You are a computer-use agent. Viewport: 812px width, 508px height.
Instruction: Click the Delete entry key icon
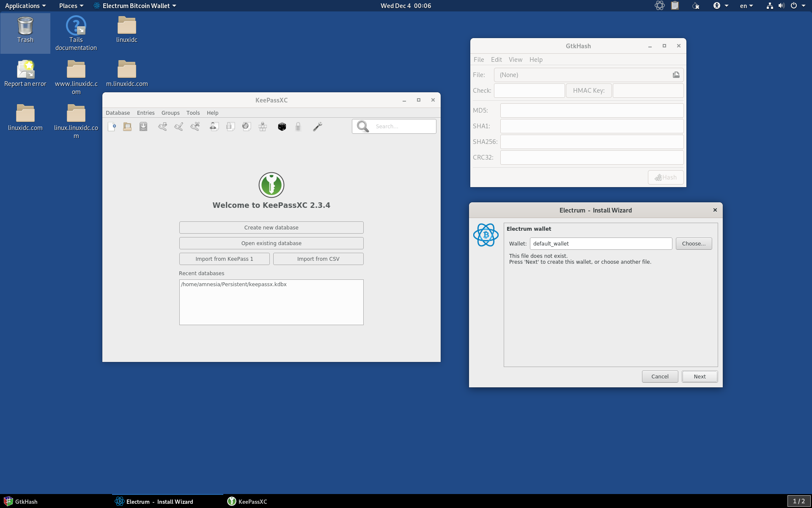[x=195, y=127]
